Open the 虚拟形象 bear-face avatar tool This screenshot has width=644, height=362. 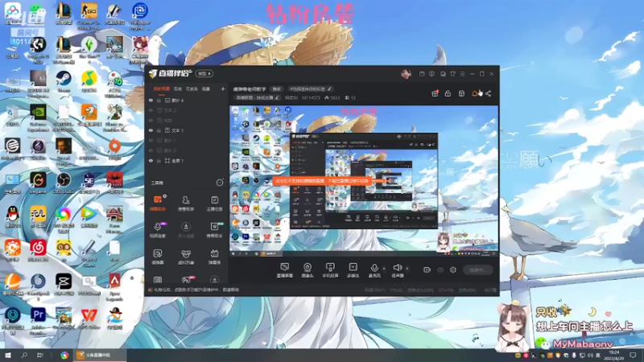pos(186,257)
